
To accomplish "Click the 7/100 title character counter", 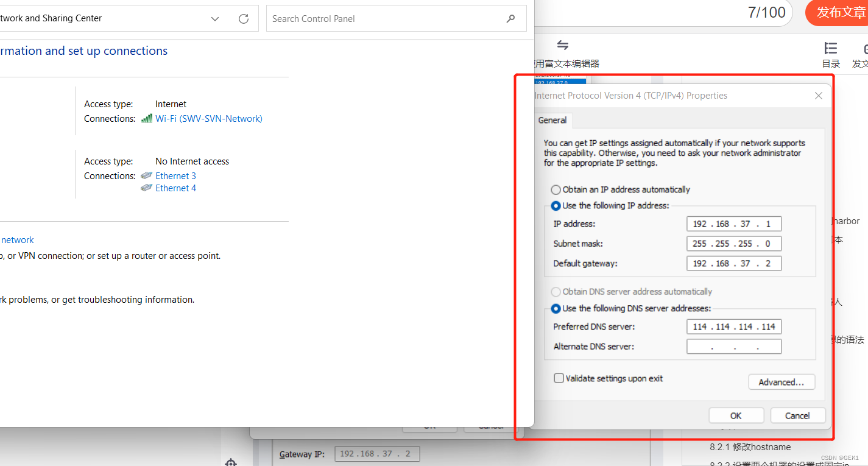I will pos(767,12).
